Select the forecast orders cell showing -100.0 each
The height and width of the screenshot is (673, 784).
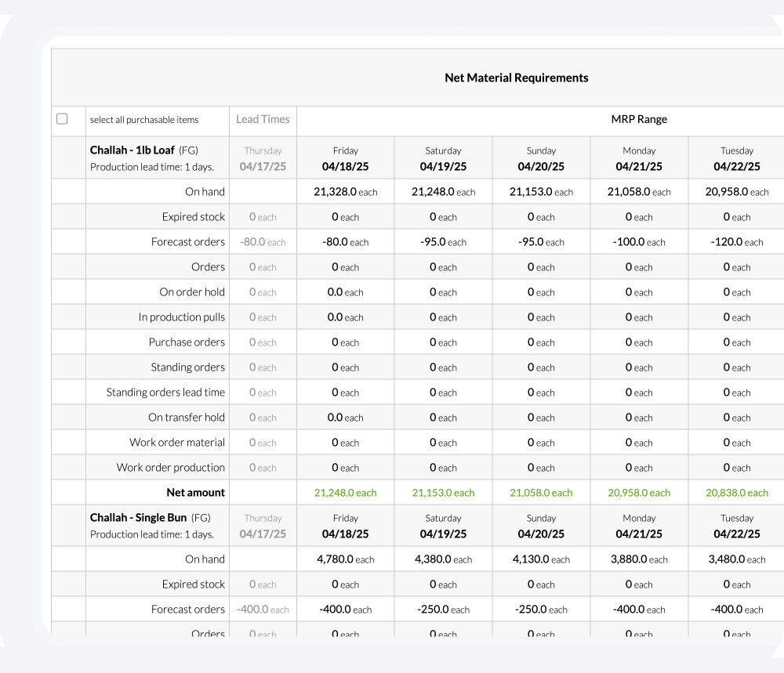(x=639, y=241)
